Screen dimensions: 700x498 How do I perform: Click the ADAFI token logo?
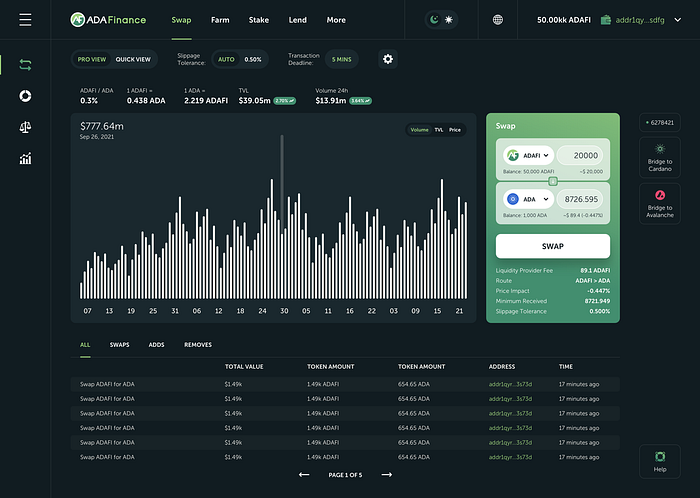click(513, 155)
